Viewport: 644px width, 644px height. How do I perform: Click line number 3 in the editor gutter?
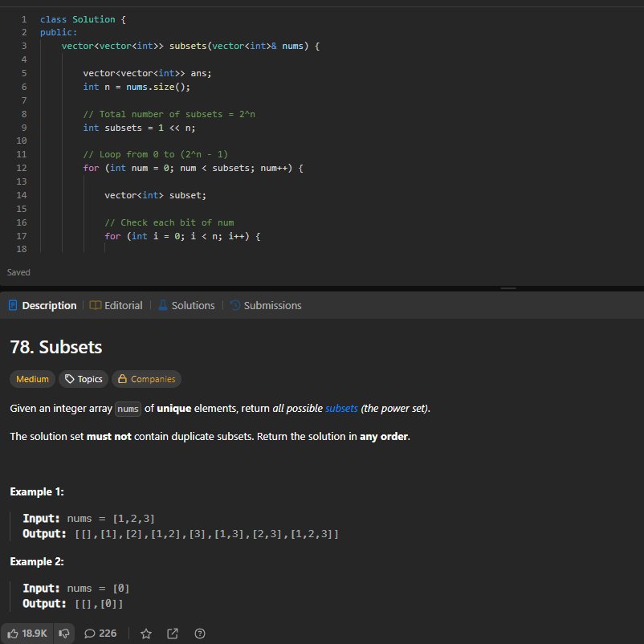coord(24,46)
